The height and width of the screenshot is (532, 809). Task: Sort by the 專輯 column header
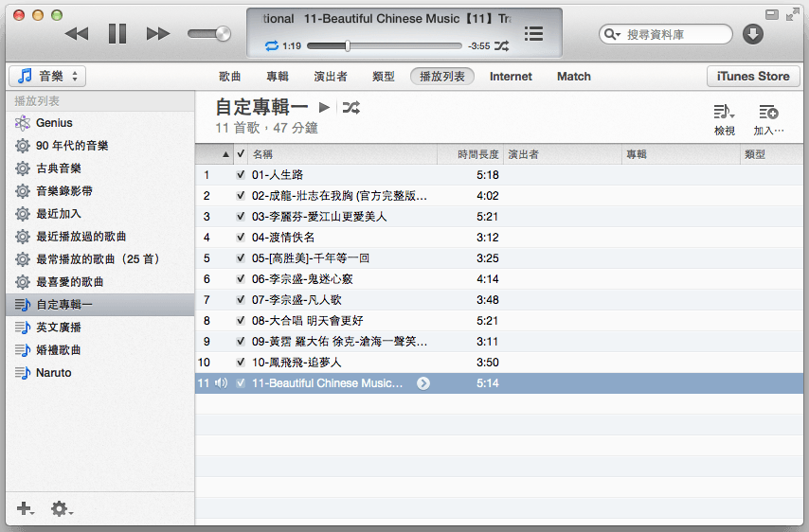coord(681,154)
